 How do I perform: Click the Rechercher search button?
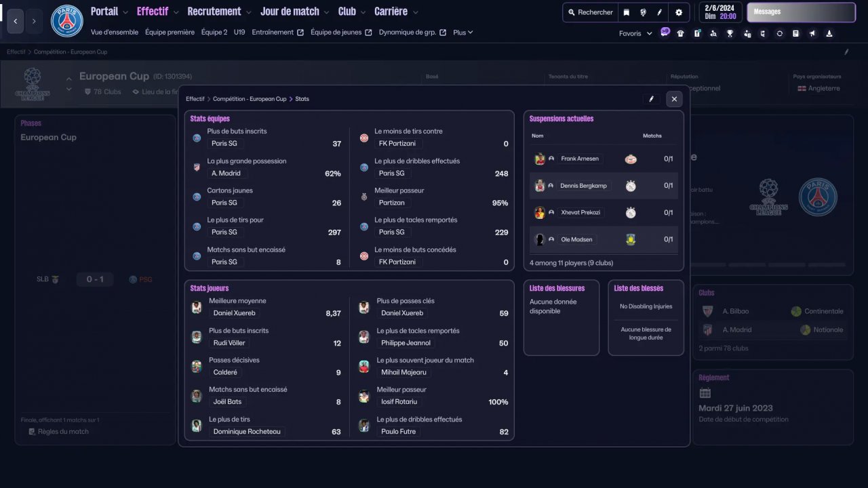590,12
